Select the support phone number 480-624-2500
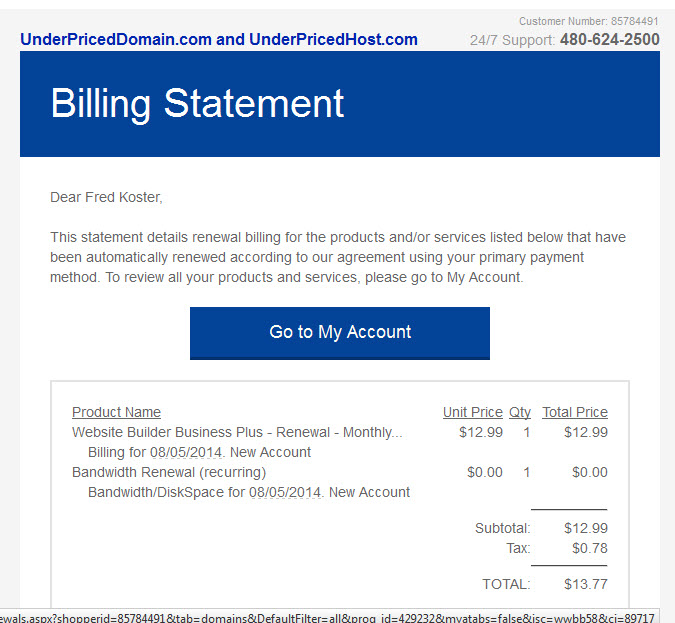Image resolution: width=675 pixels, height=623 pixels. [x=610, y=40]
